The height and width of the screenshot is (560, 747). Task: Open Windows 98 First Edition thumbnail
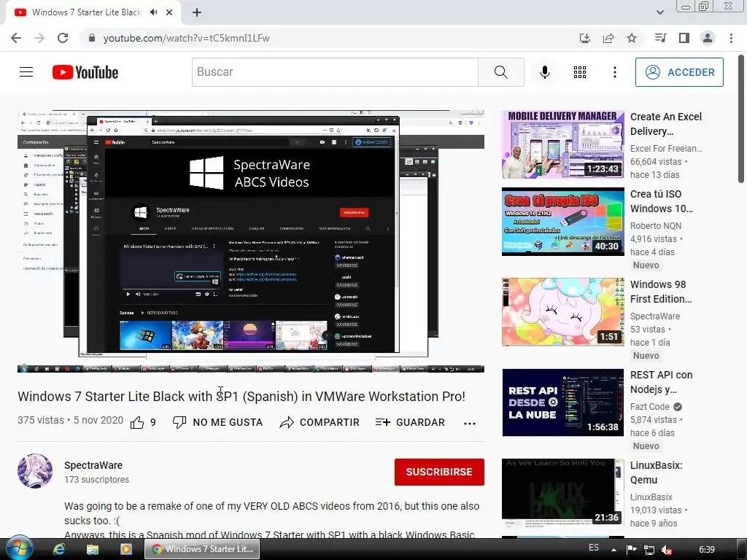[563, 312]
